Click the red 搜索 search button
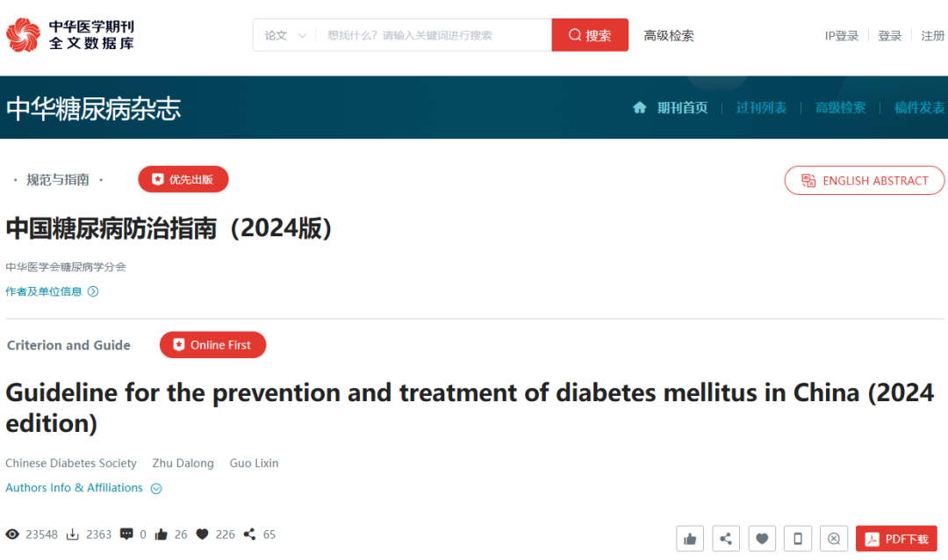This screenshot has width=948, height=560. [590, 35]
